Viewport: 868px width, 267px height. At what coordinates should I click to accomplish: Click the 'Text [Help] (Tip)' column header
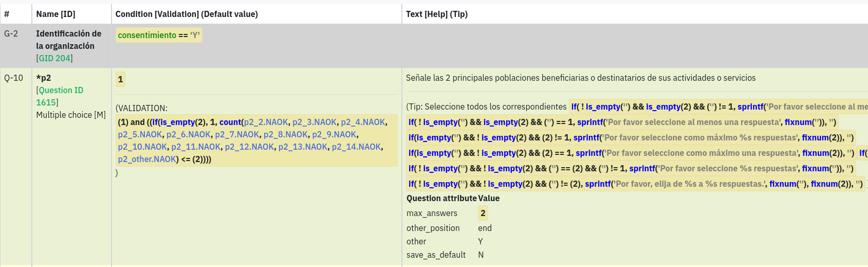[x=436, y=14]
